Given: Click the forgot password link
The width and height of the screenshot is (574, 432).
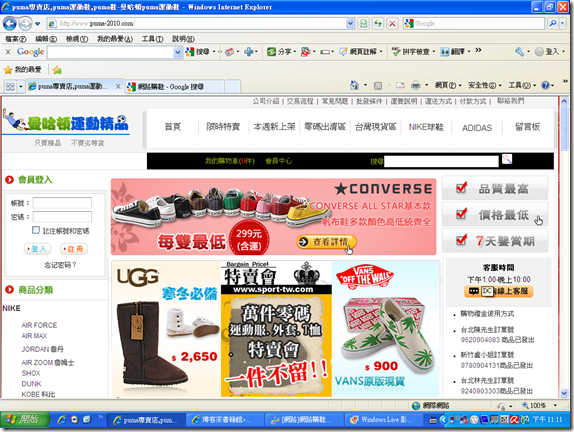Looking at the screenshot, I should coord(60,265).
